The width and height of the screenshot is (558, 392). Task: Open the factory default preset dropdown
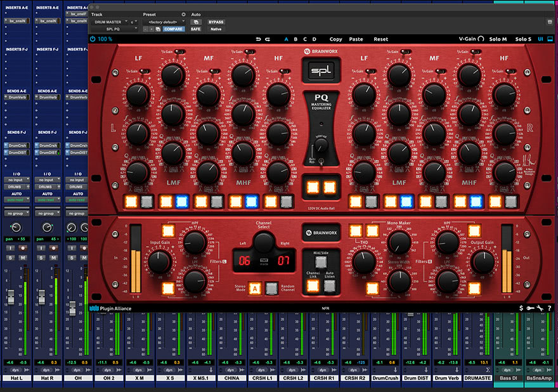click(x=164, y=22)
